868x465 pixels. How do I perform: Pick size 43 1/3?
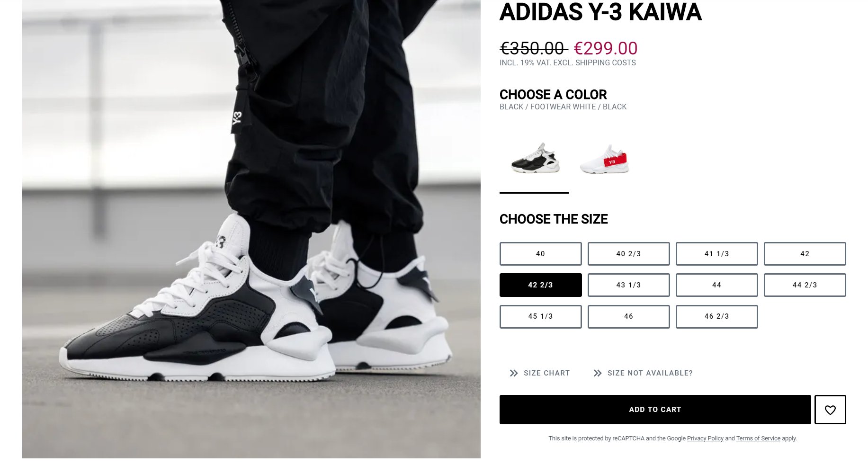629,285
